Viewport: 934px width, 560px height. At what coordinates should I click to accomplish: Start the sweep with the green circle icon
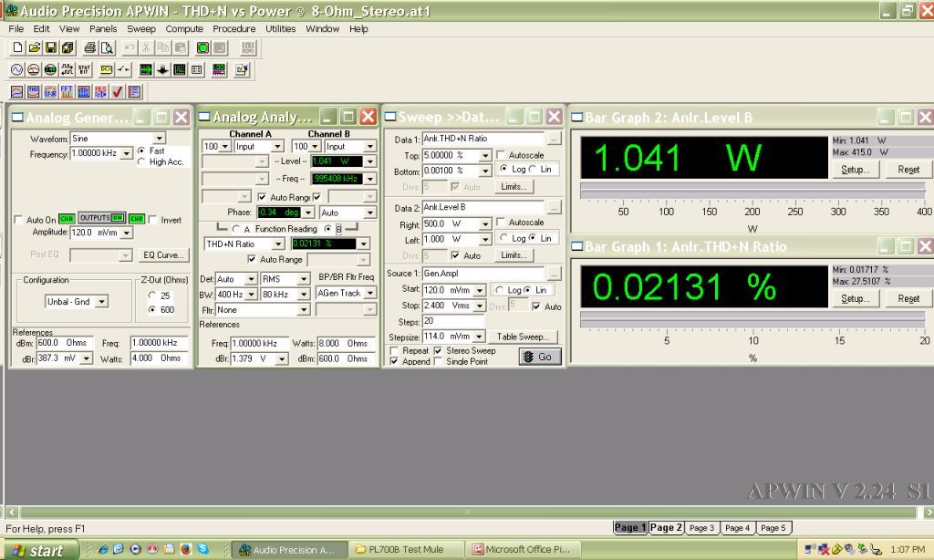(x=202, y=47)
